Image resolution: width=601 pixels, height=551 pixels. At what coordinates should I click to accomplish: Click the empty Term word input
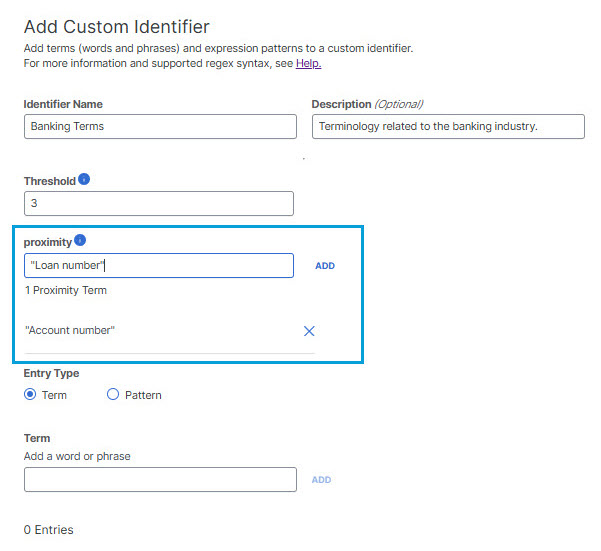tap(160, 479)
